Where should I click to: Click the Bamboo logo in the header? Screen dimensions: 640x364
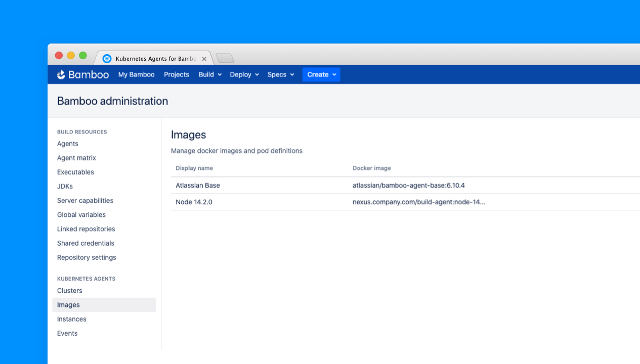(x=83, y=74)
